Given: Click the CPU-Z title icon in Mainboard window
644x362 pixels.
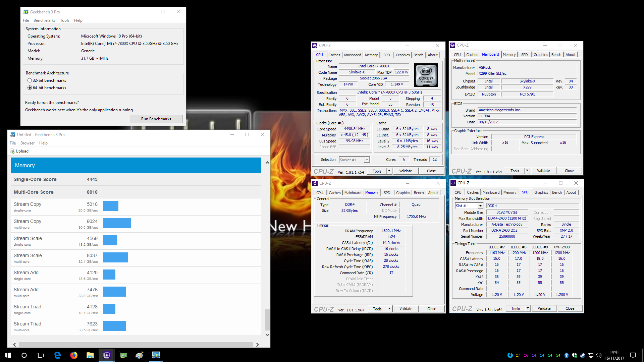Looking at the screenshot, I should 453,45.
